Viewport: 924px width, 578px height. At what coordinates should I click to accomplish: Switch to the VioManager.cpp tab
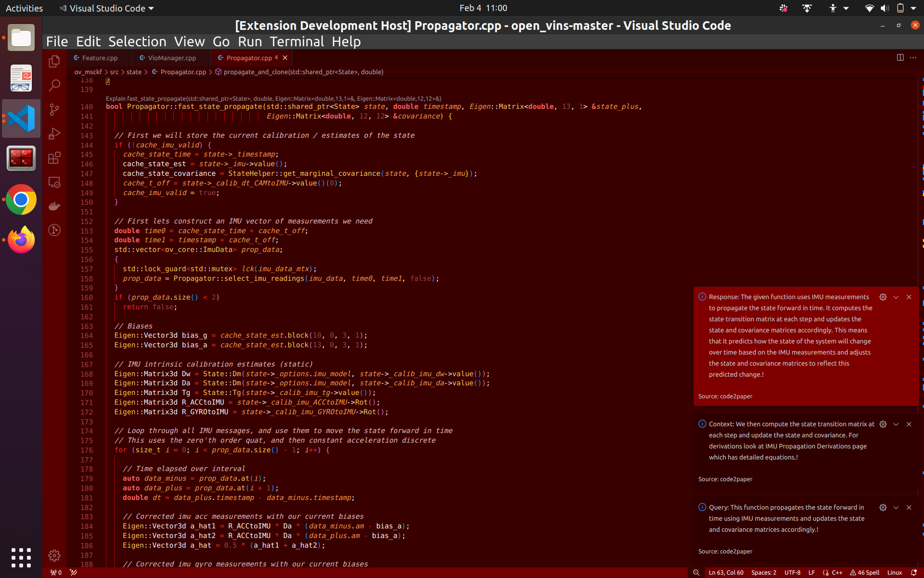click(x=171, y=58)
